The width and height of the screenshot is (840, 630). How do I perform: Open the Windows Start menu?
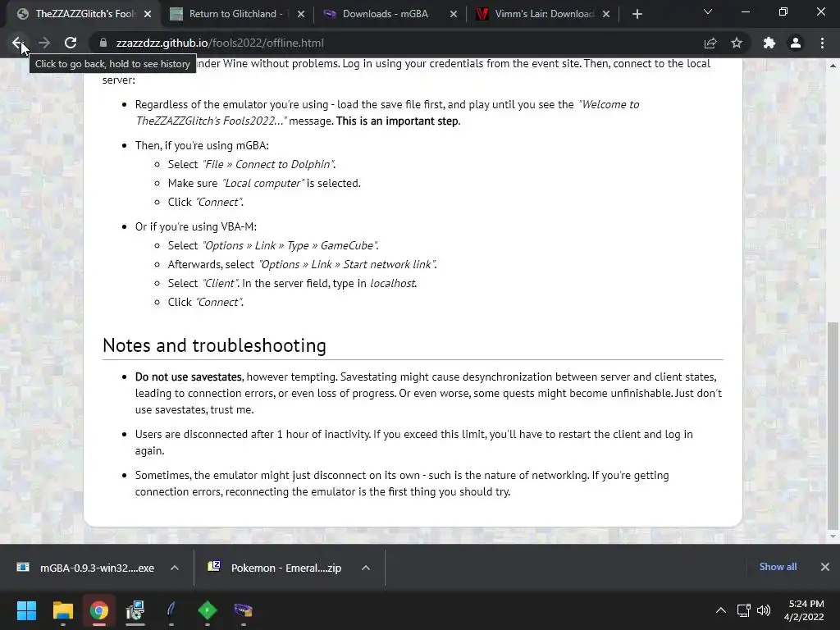pos(26,610)
